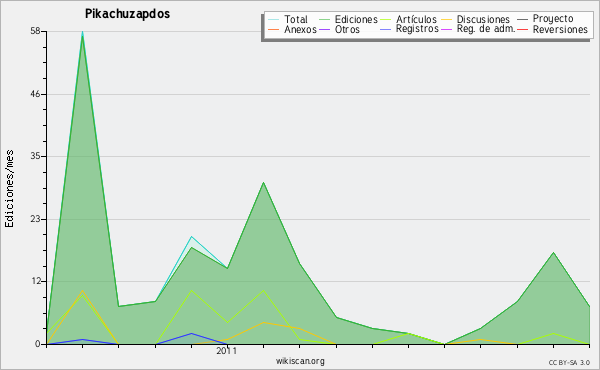Open the wikiscan.org link
Viewport: 600px width, 370px height.
pyautogui.click(x=300, y=361)
